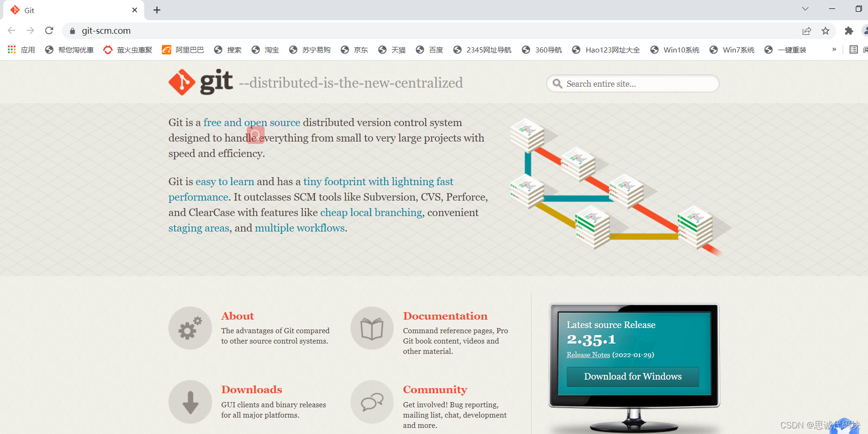Go back with the browser back arrow

pos(12,30)
